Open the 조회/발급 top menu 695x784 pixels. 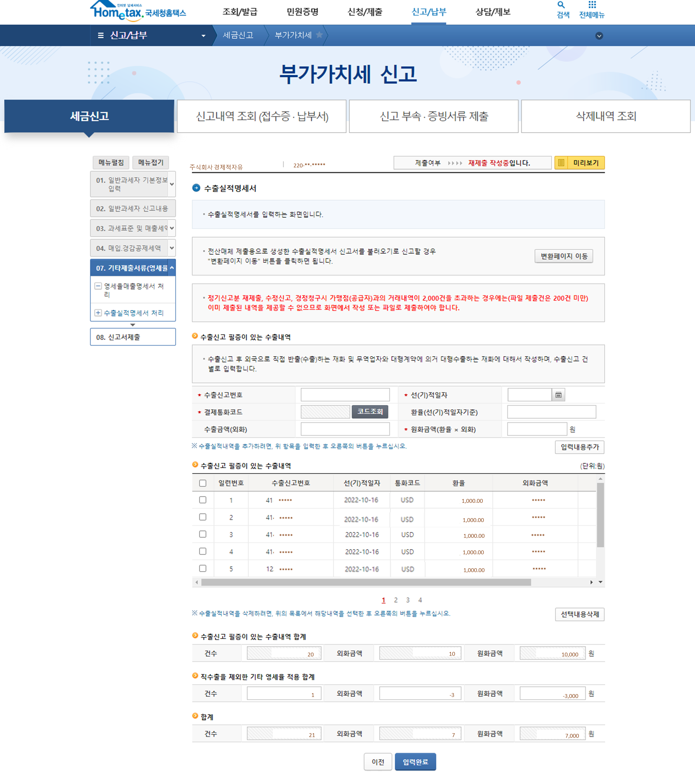240,12
